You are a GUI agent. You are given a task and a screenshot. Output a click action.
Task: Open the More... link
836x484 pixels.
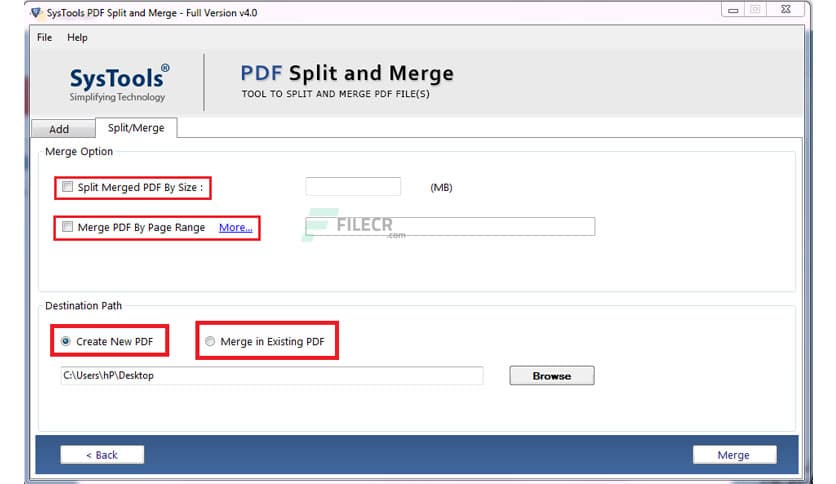(235, 227)
